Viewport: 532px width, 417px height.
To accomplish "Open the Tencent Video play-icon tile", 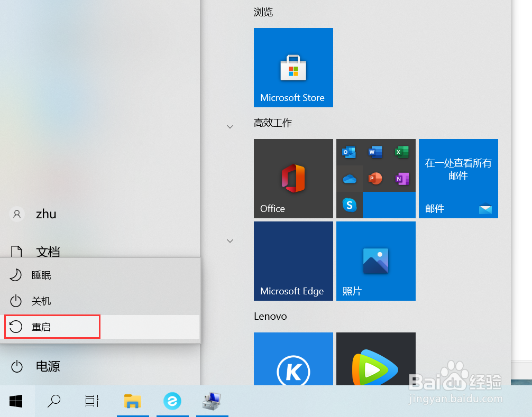I will [x=376, y=359].
